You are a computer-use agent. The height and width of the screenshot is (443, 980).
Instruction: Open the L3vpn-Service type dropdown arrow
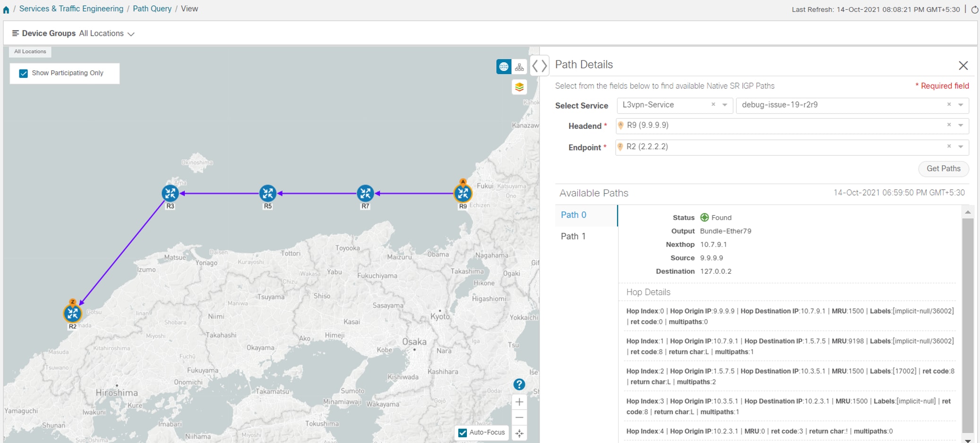pyautogui.click(x=725, y=105)
